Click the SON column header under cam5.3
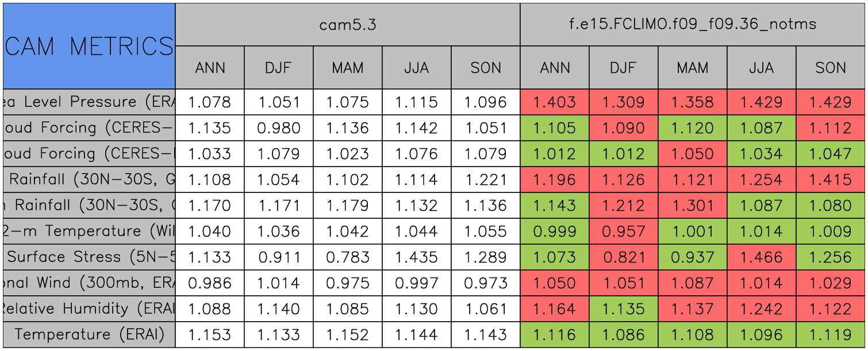The width and height of the screenshot is (868, 351). 486,68
